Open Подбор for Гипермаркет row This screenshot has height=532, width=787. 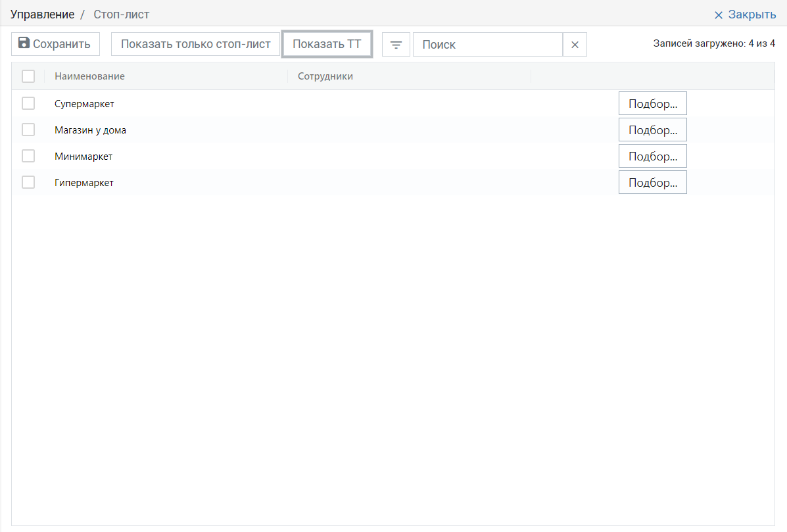point(652,182)
